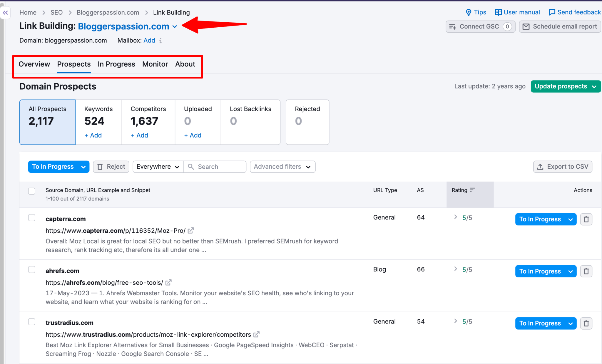The image size is (602, 364).
Task: Switch to the Monitor tab
Action: (155, 64)
